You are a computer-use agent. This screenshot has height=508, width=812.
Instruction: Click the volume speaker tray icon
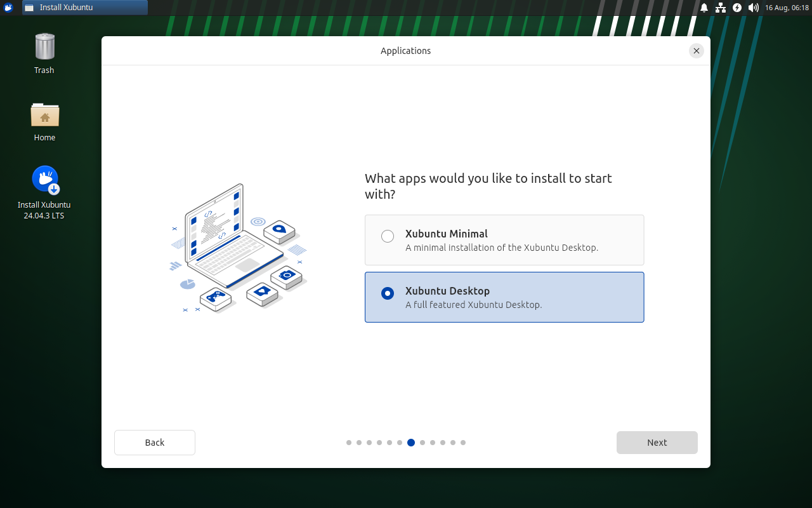754,8
